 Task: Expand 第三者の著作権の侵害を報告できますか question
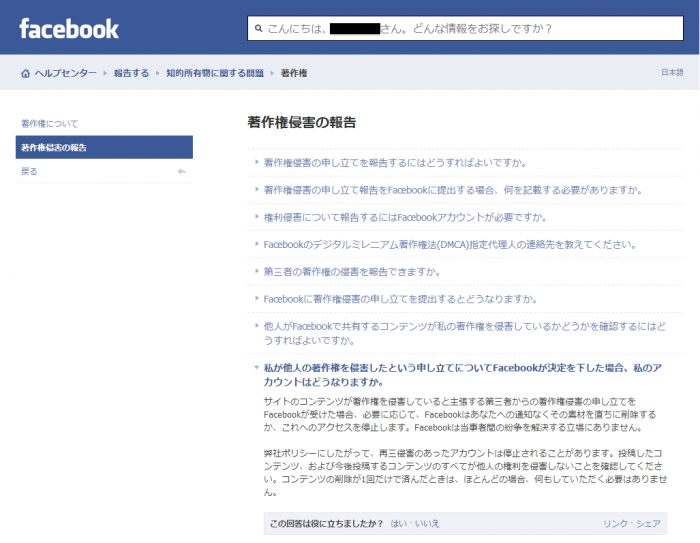(x=352, y=272)
